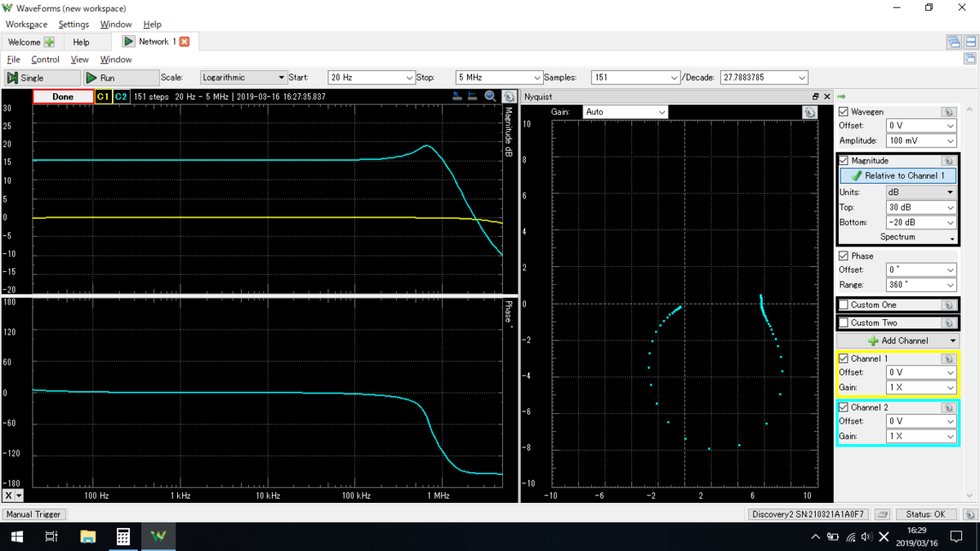980x551 pixels.
Task: Open Bode plot settings gear icon
Action: 509,96
